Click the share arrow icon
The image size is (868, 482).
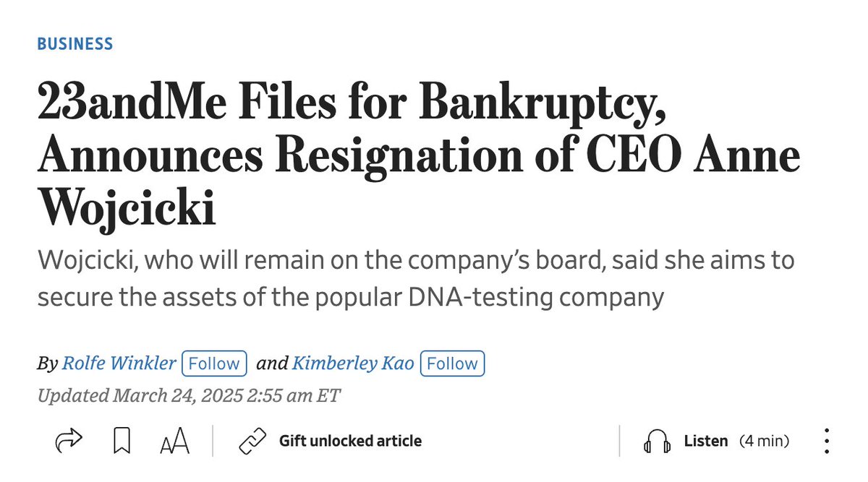coord(69,441)
